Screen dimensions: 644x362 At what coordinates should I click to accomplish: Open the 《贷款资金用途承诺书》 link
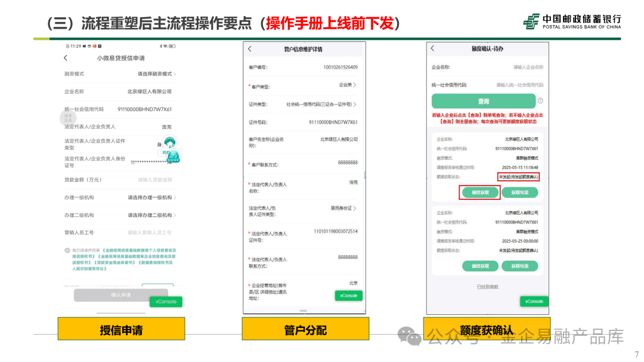[113, 262]
